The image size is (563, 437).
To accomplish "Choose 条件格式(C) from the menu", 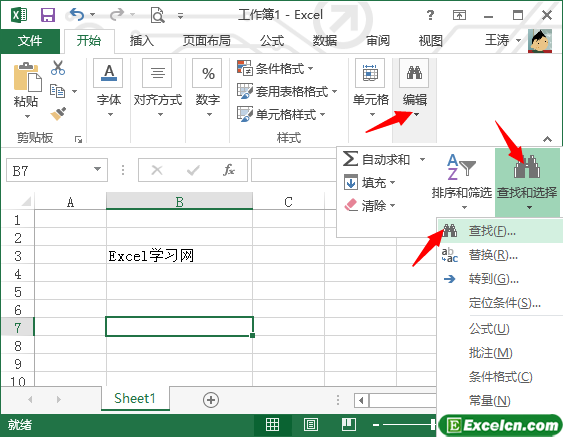I will [x=500, y=377].
